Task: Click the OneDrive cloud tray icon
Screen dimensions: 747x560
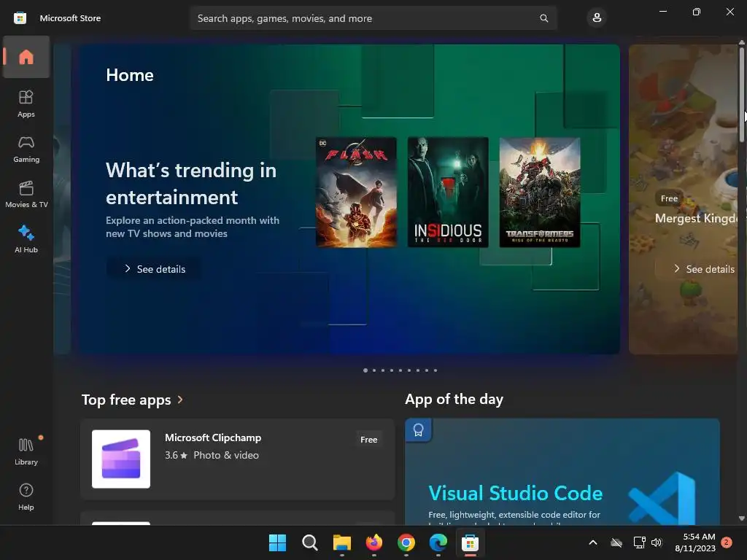Action: 616,542
